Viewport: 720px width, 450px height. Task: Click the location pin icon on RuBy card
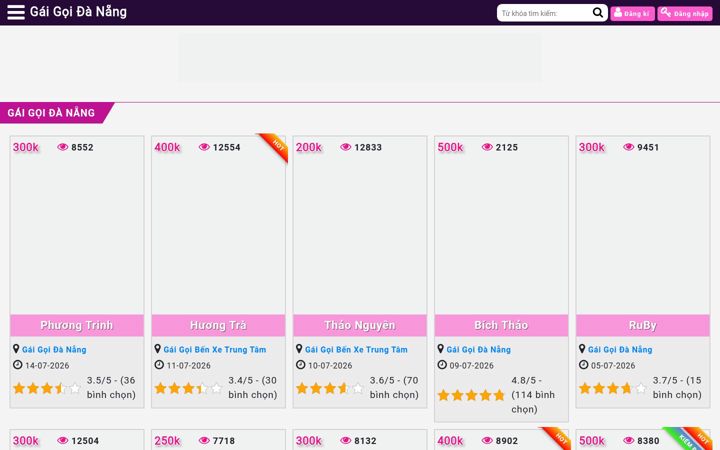tap(582, 349)
